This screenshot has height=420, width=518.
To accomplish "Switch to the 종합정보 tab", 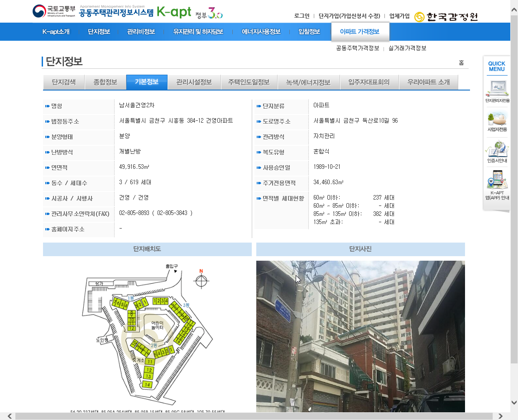I will click(x=106, y=82).
